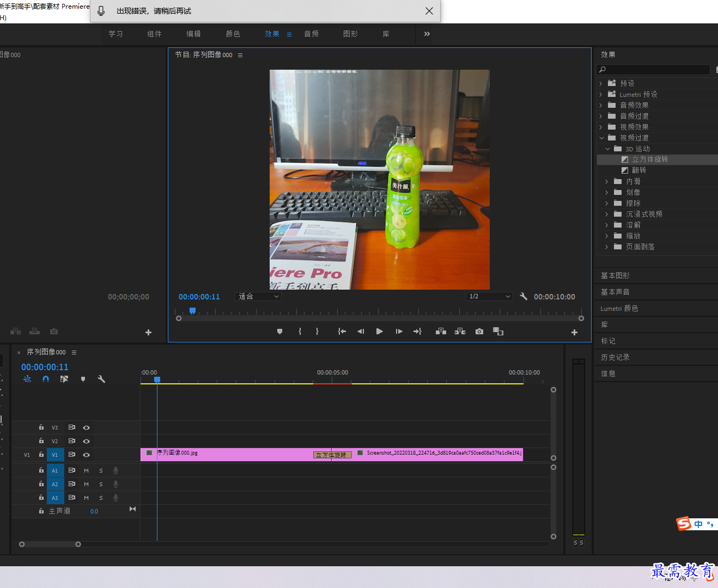Go to Out point in Program Monitor

417,332
